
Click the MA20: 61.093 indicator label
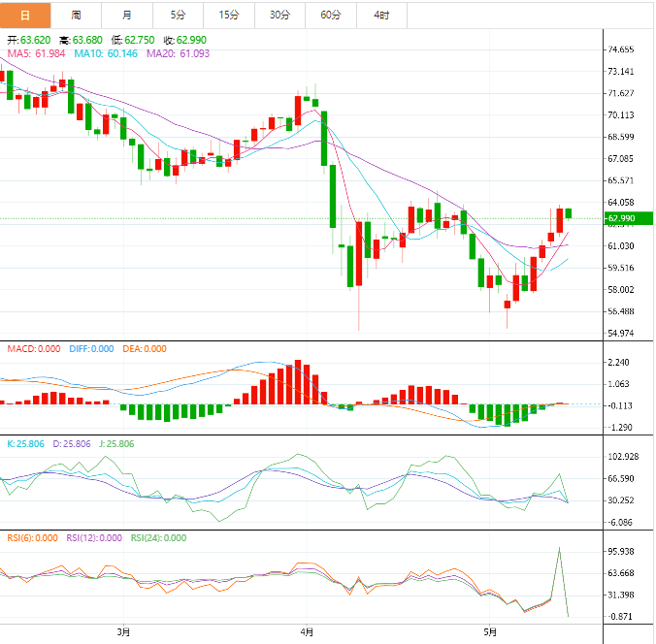(x=178, y=53)
